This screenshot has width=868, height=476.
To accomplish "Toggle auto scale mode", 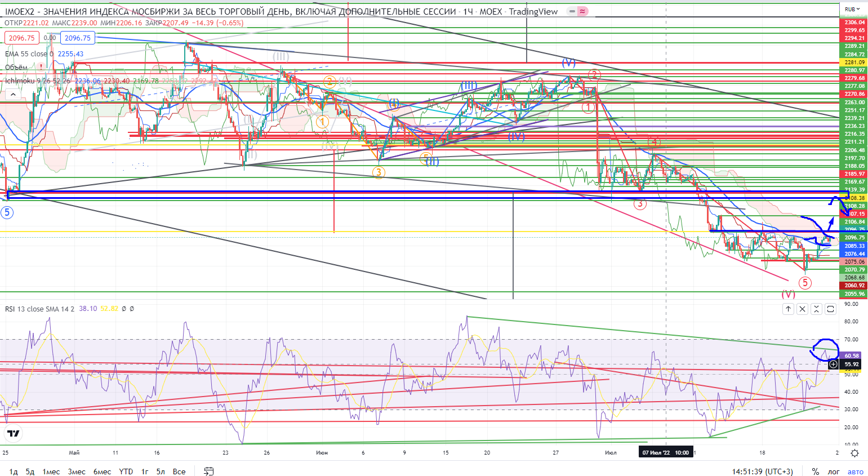I will [855, 471].
